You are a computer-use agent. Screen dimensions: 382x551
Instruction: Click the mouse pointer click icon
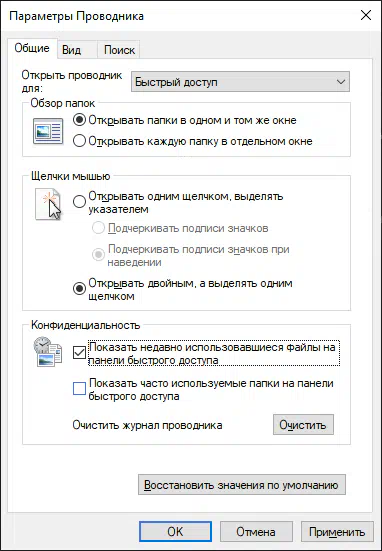(x=48, y=204)
